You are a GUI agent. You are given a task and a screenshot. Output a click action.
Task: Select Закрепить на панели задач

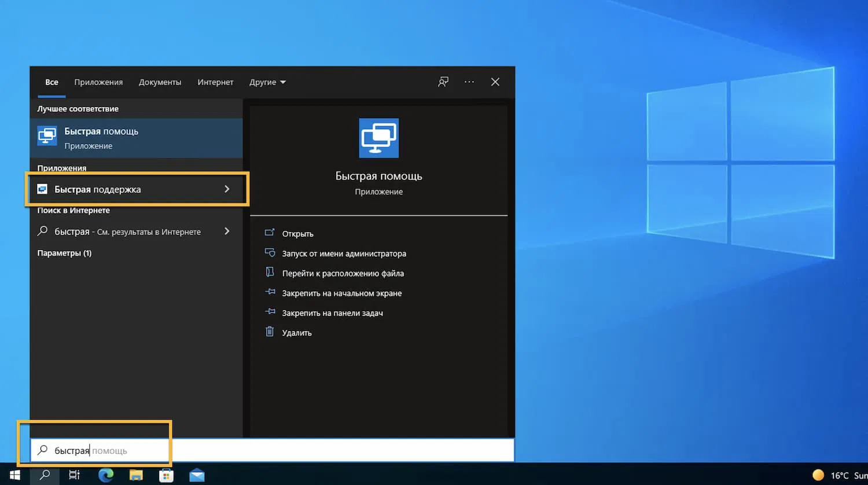(332, 313)
